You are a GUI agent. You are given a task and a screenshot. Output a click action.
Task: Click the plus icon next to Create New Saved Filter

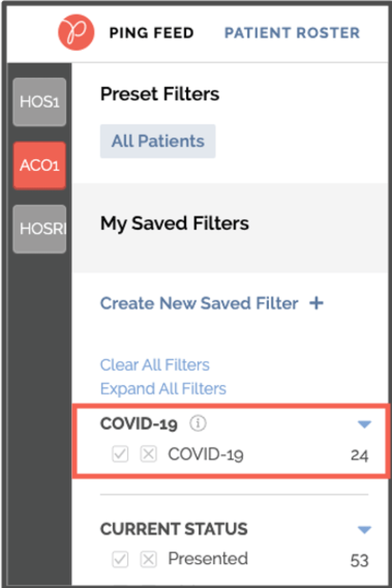pos(316,303)
